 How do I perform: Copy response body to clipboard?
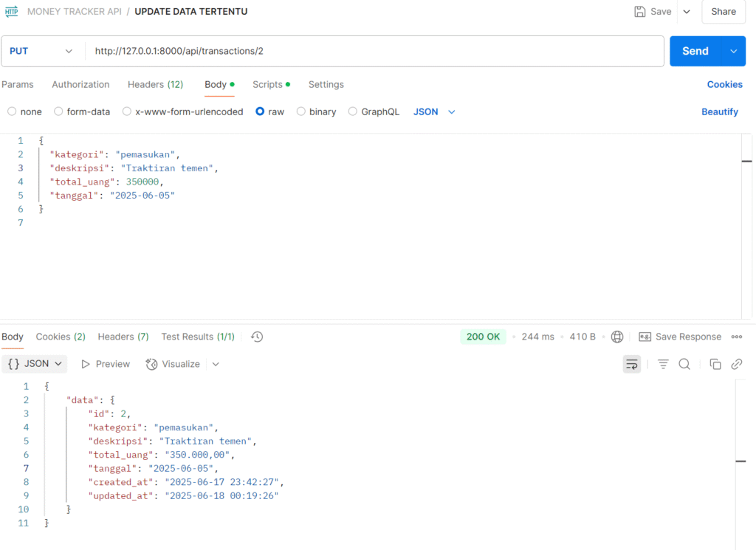(715, 364)
